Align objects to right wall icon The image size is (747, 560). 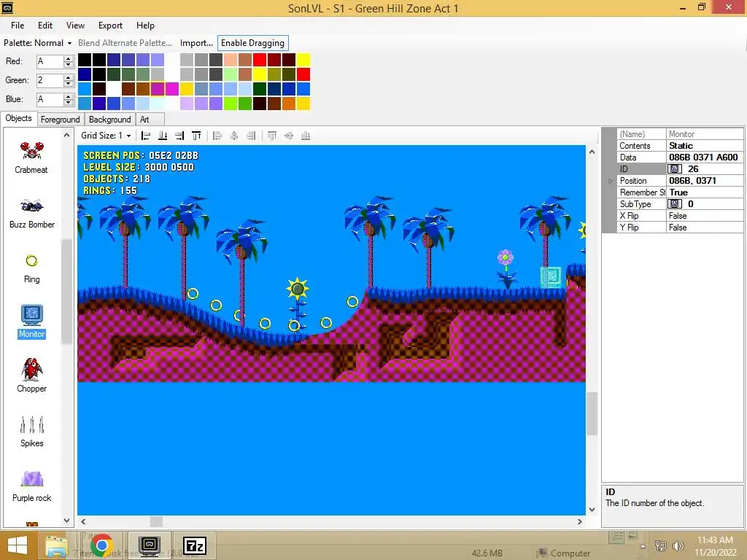(x=179, y=136)
